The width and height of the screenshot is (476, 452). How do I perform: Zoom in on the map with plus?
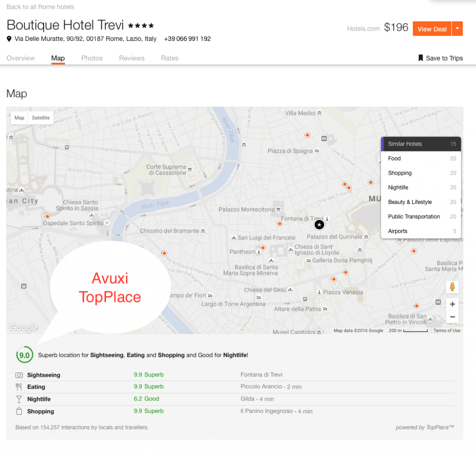click(452, 304)
